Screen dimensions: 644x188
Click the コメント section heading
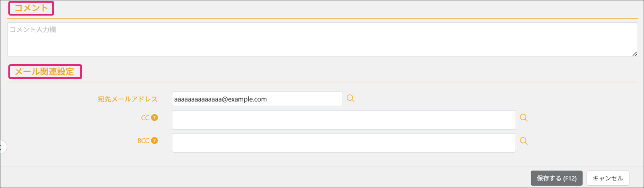(31, 8)
